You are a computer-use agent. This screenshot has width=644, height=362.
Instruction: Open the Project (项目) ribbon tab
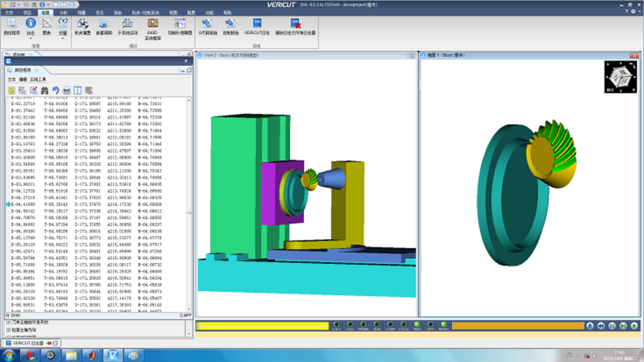pos(27,12)
